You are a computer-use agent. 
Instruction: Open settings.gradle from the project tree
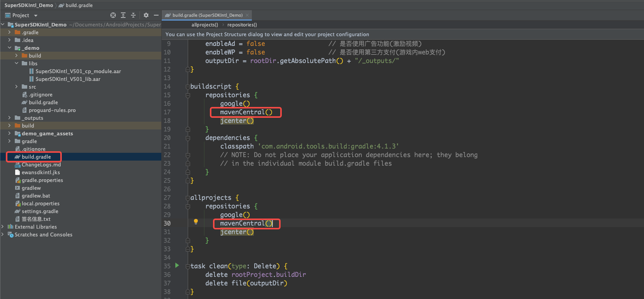tap(40, 211)
